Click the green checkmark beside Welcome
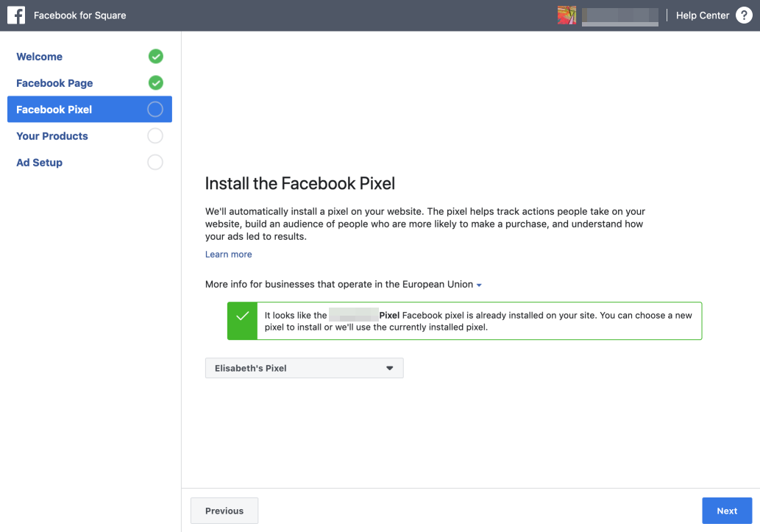 point(155,56)
